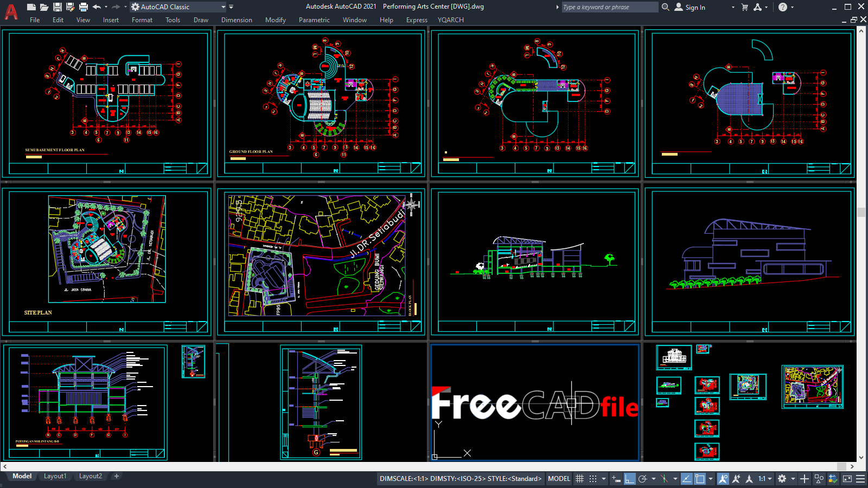Screen dimensions: 868x488
Task: Toggle grid display in the status bar
Action: (580, 478)
